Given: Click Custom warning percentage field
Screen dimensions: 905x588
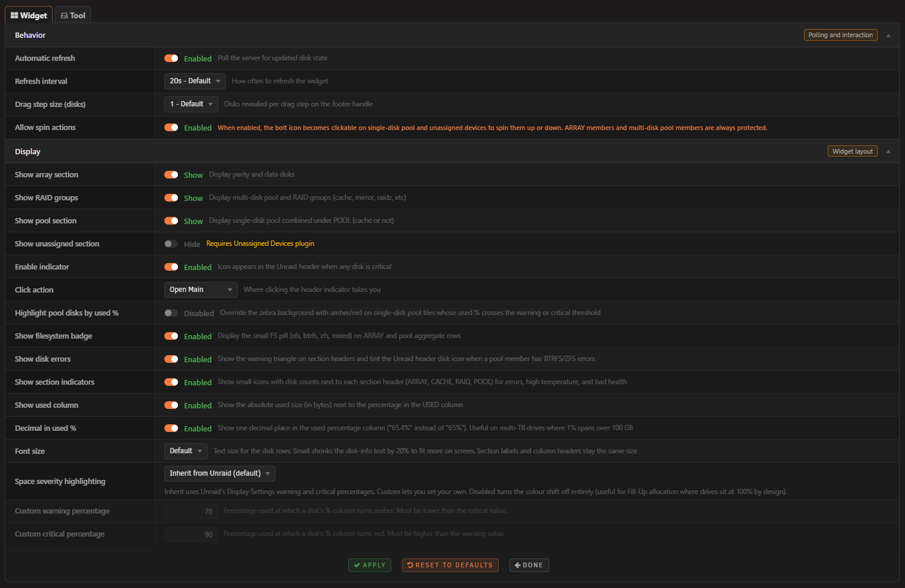Looking at the screenshot, I should (190, 511).
